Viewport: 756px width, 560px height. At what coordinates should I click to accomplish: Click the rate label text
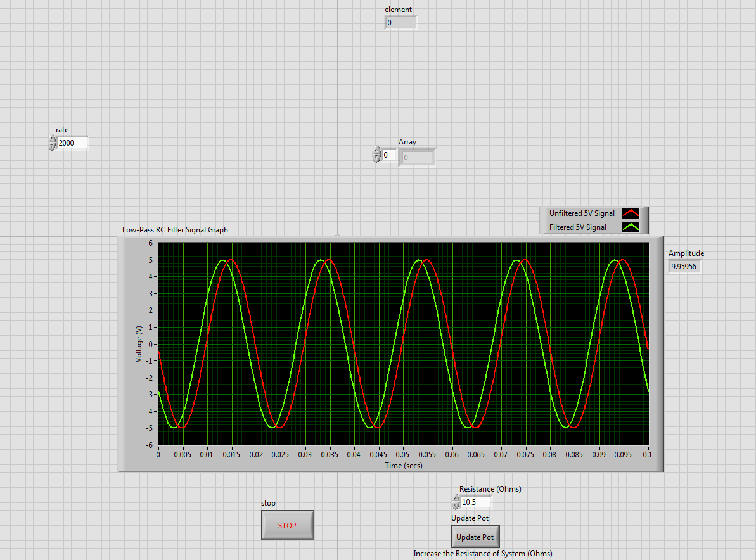(x=62, y=130)
